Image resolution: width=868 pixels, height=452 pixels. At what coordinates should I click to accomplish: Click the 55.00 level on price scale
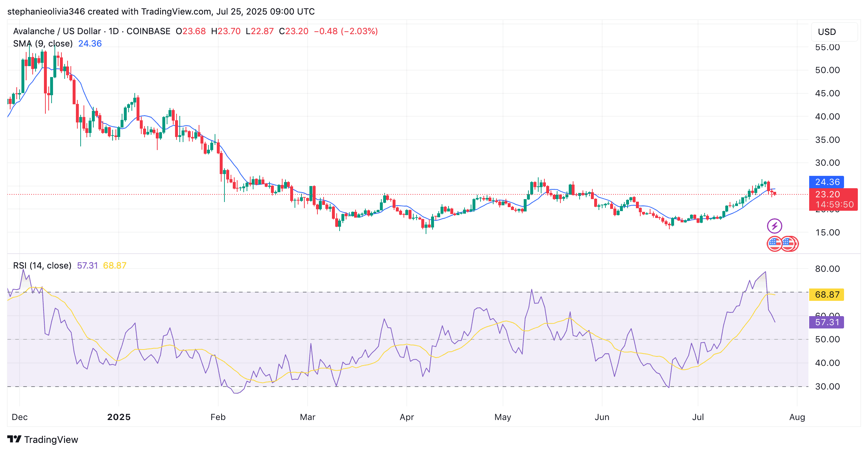click(827, 47)
